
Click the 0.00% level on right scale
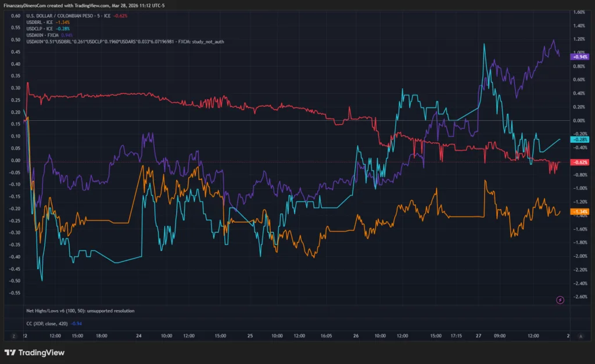click(579, 121)
